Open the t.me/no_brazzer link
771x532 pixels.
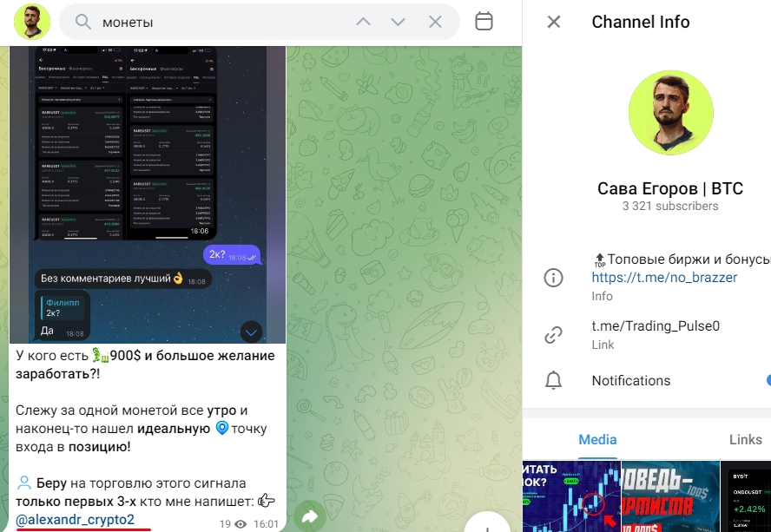coord(664,278)
